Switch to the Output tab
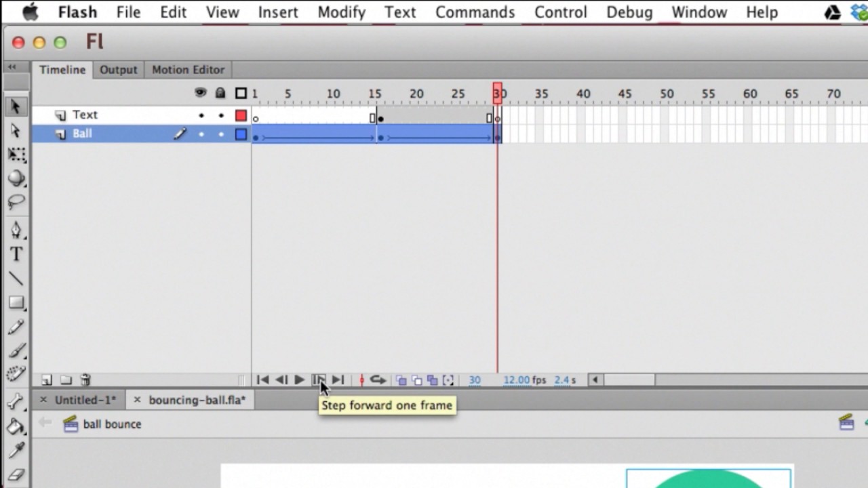 [x=119, y=70]
